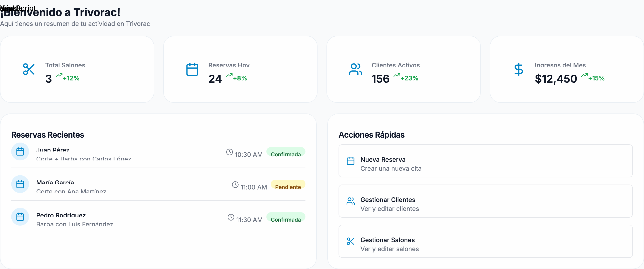Click the Total Salones label
Screen dimensions: 644x269
(x=65, y=65)
